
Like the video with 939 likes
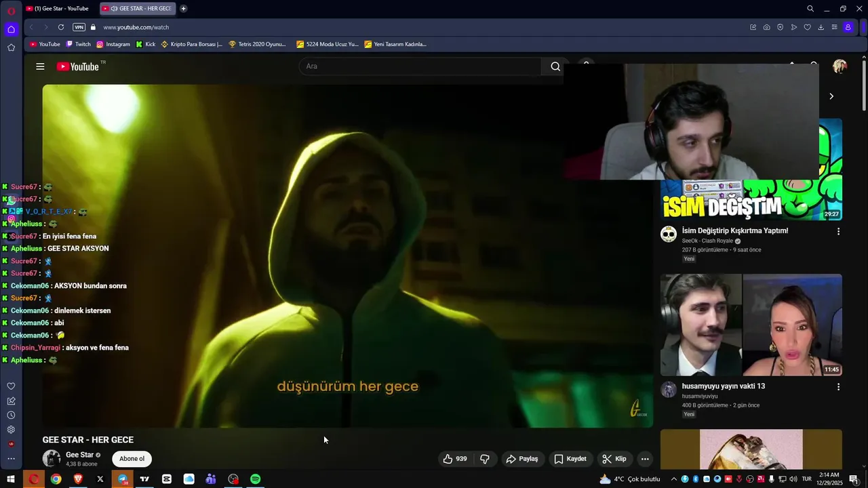click(x=455, y=459)
